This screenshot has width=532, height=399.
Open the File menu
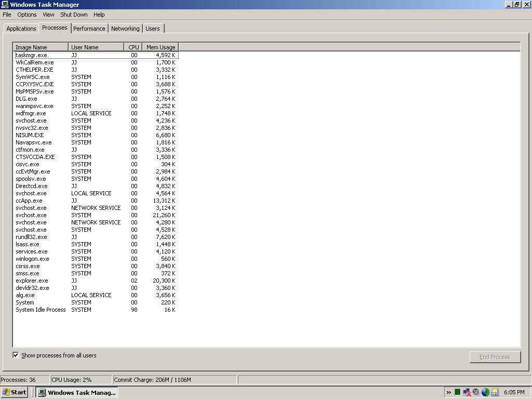pyautogui.click(x=7, y=15)
